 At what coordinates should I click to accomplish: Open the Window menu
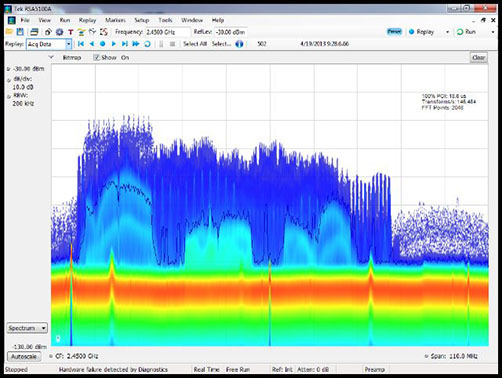click(192, 20)
